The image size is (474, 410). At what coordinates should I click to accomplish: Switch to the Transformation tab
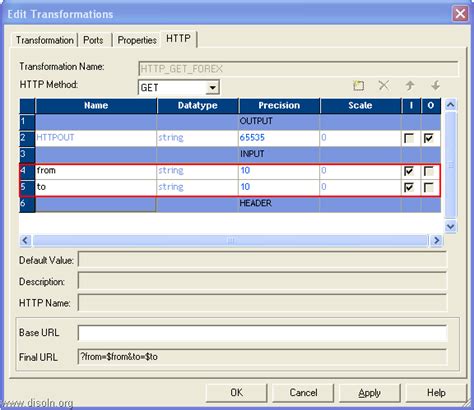pyautogui.click(x=45, y=40)
